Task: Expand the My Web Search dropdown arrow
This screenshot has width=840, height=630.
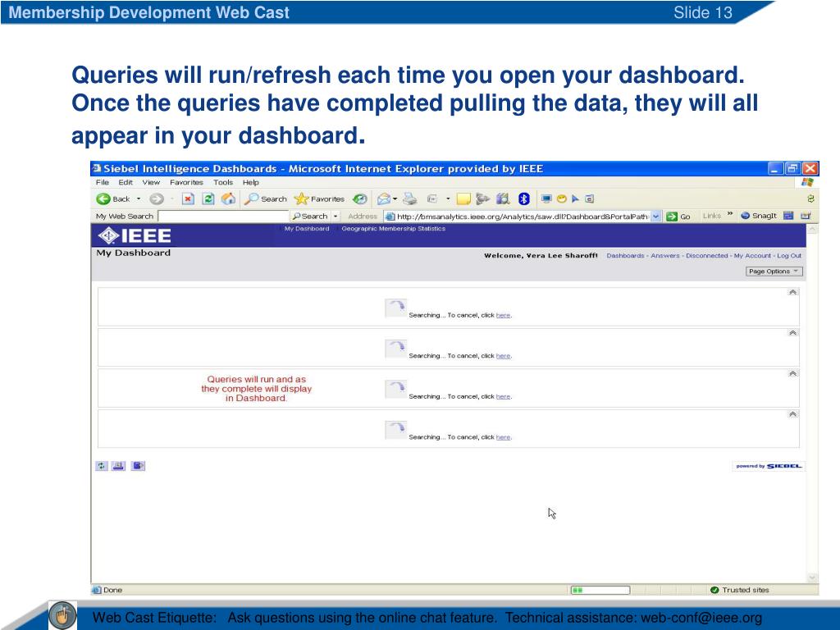Action: pyautogui.click(x=336, y=217)
